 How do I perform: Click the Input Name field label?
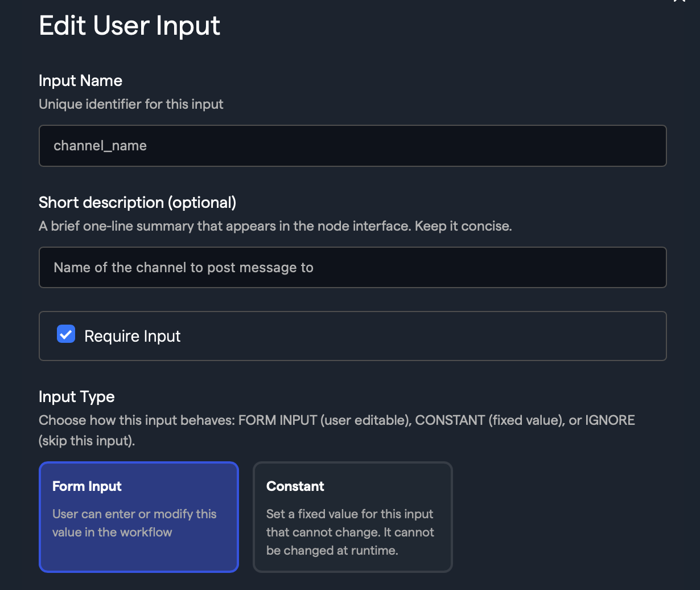coord(80,81)
